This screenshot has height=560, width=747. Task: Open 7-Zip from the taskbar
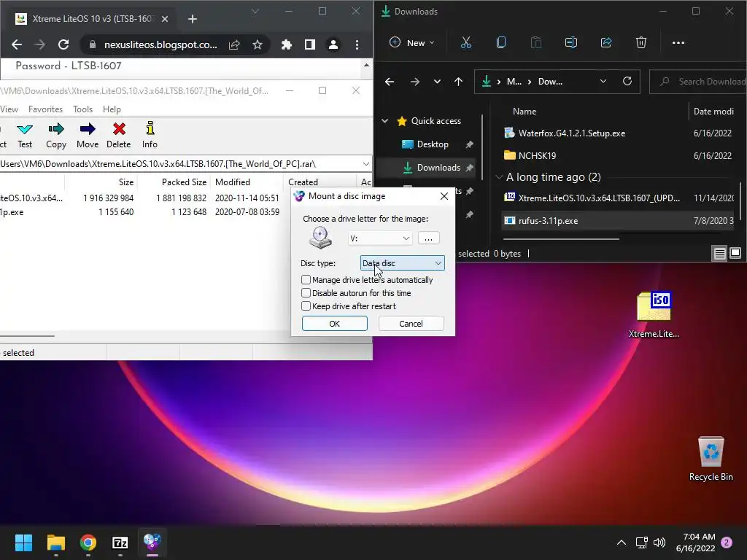point(120,542)
